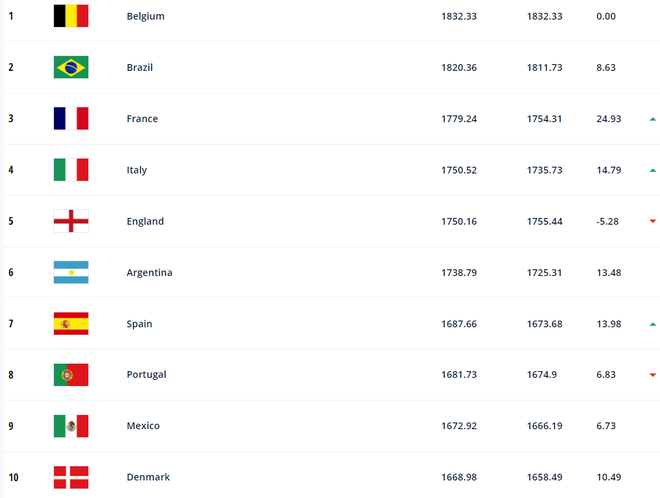Viewport: 660px width, 498px height.
Task: Click the Italy flag icon
Action: click(71, 170)
